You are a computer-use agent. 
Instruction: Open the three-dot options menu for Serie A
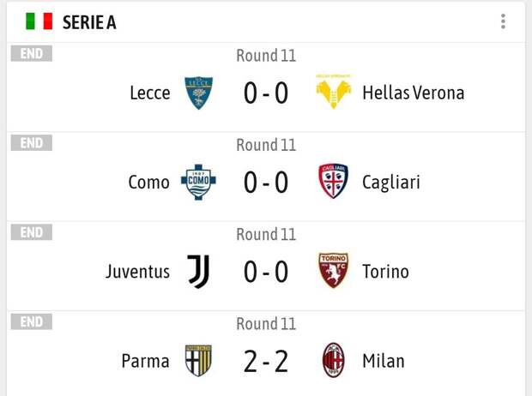(x=503, y=21)
